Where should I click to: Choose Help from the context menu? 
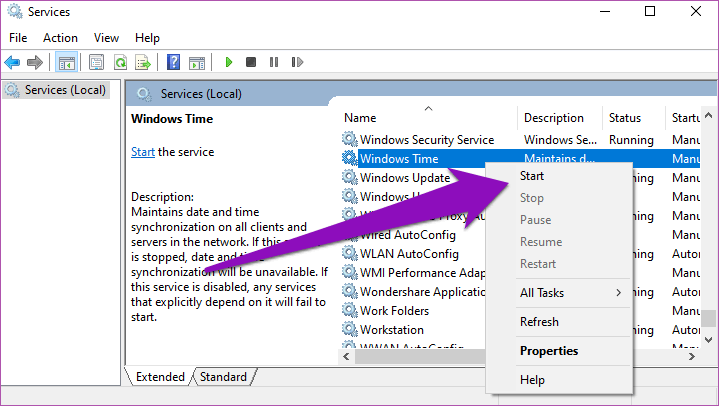click(559, 380)
